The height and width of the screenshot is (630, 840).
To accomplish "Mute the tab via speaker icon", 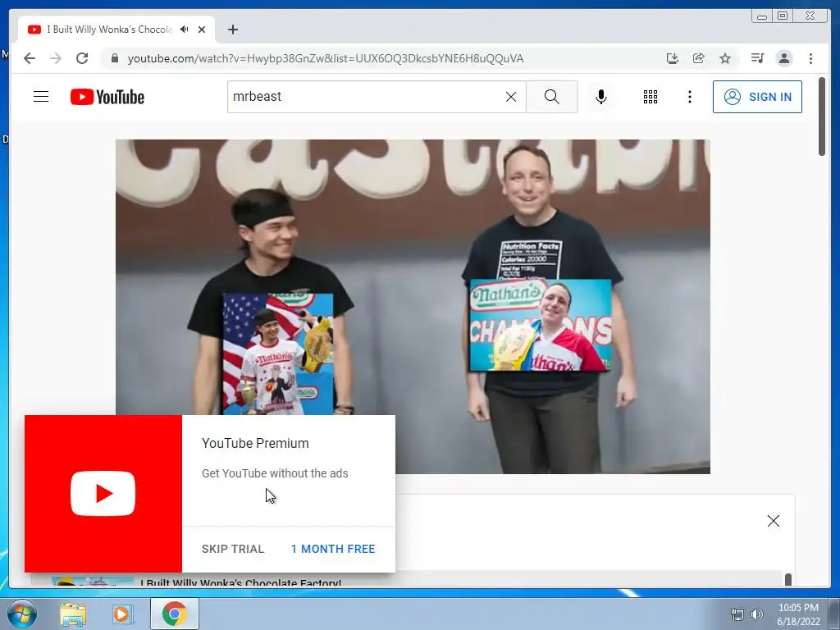I will (x=185, y=30).
